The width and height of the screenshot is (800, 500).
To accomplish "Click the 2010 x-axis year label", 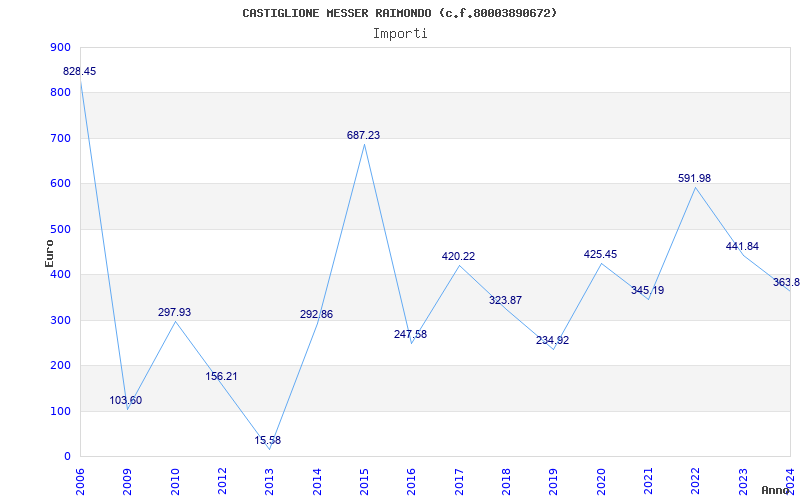I will tap(174, 481).
